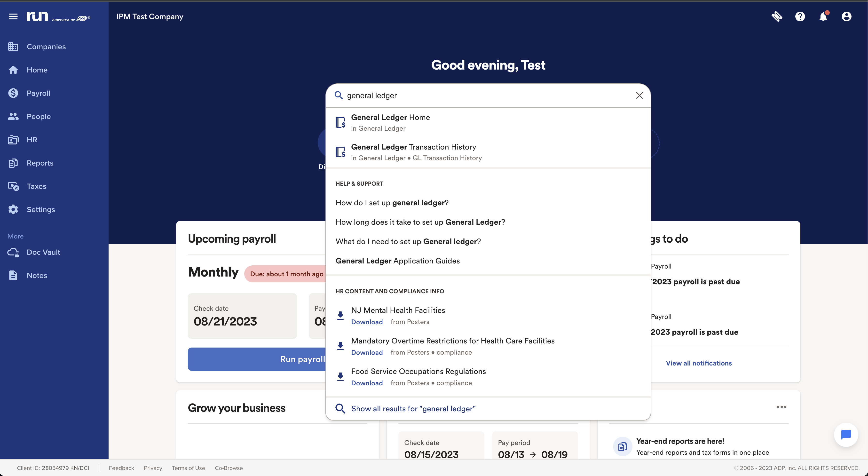Click the RUN powered by ADP logo
Image resolution: width=868 pixels, height=476 pixels.
coord(58,16)
